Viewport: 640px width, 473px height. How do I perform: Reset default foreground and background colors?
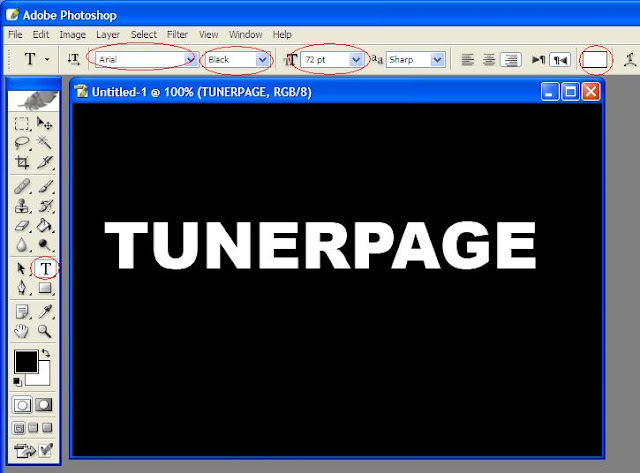17,382
